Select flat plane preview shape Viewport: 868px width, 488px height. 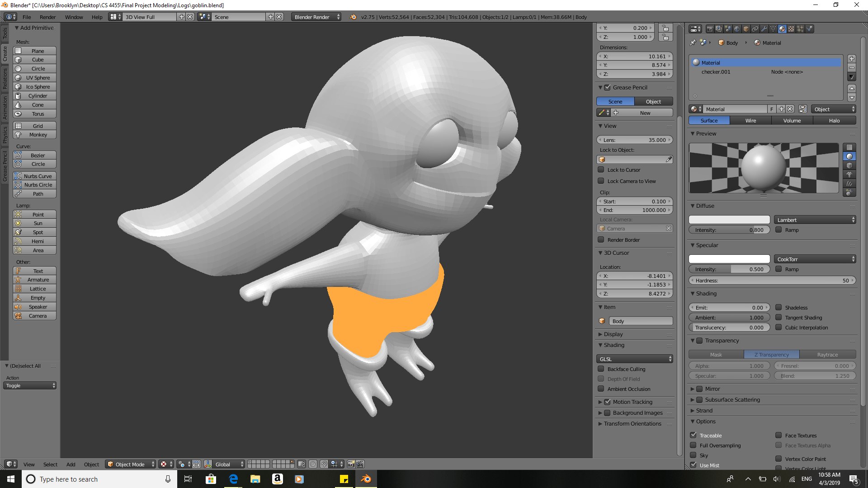pos(849,147)
